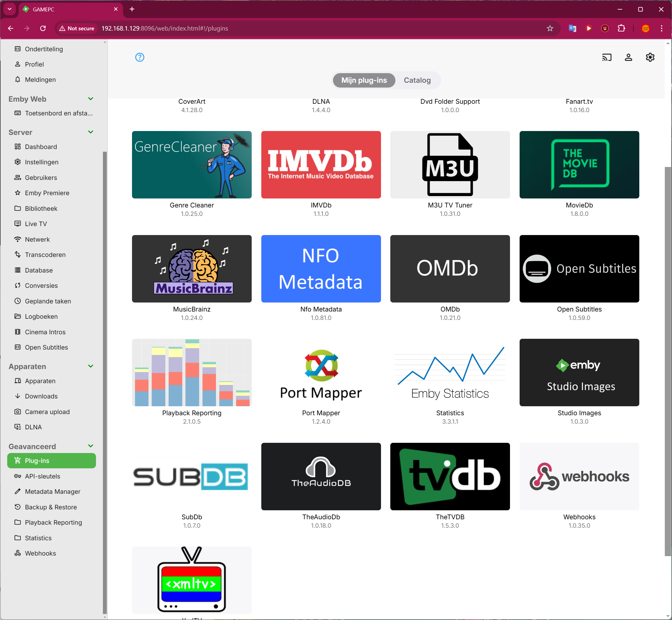Image resolution: width=672 pixels, height=620 pixels.
Task: Open the user profile icon
Action: 628,57
